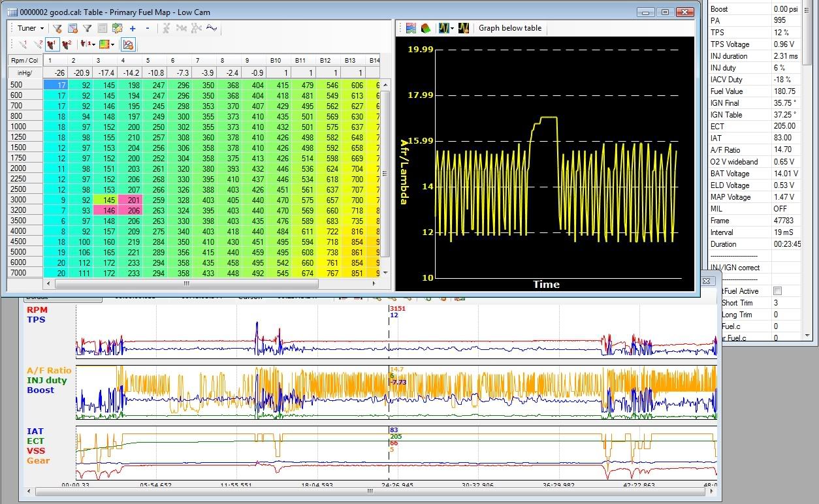Click the yellow waveform graph icon

pos(443,28)
